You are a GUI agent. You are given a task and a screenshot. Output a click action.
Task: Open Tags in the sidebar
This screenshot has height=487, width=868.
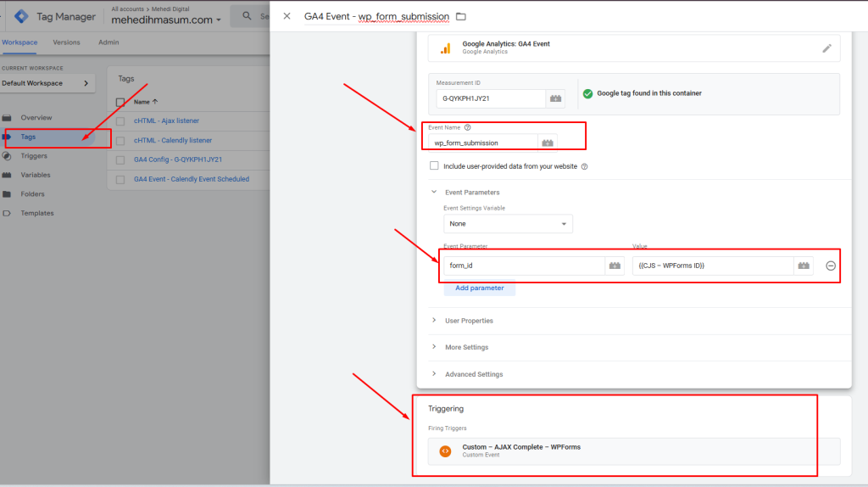pyautogui.click(x=28, y=137)
